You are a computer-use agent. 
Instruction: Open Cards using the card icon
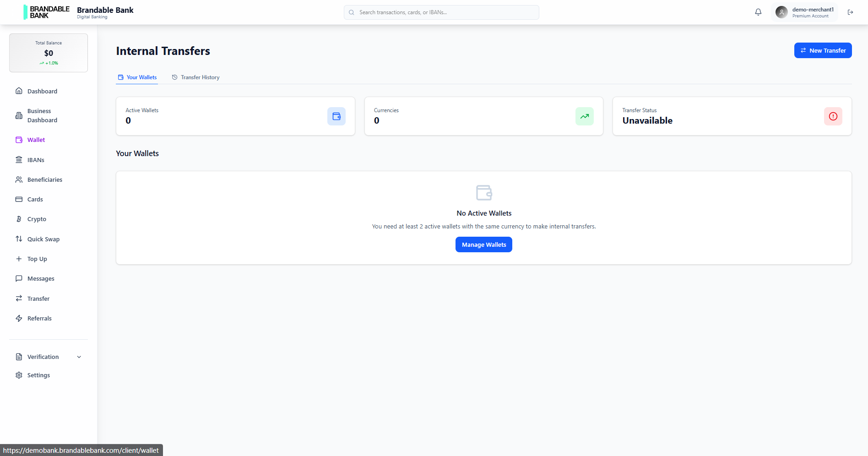pyautogui.click(x=19, y=199)
